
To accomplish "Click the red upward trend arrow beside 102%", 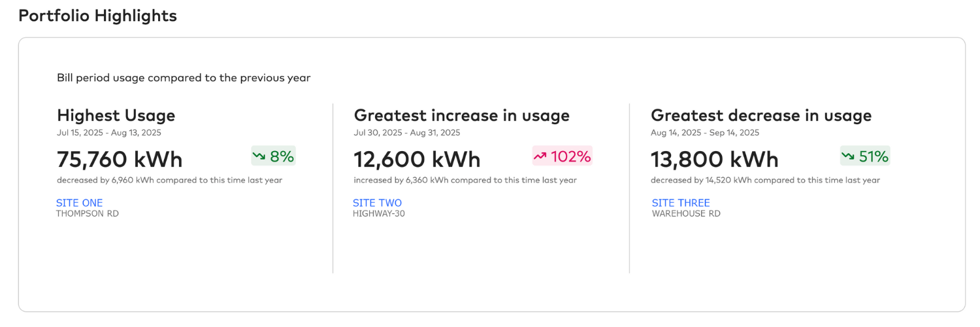I will tap(541, 156).
